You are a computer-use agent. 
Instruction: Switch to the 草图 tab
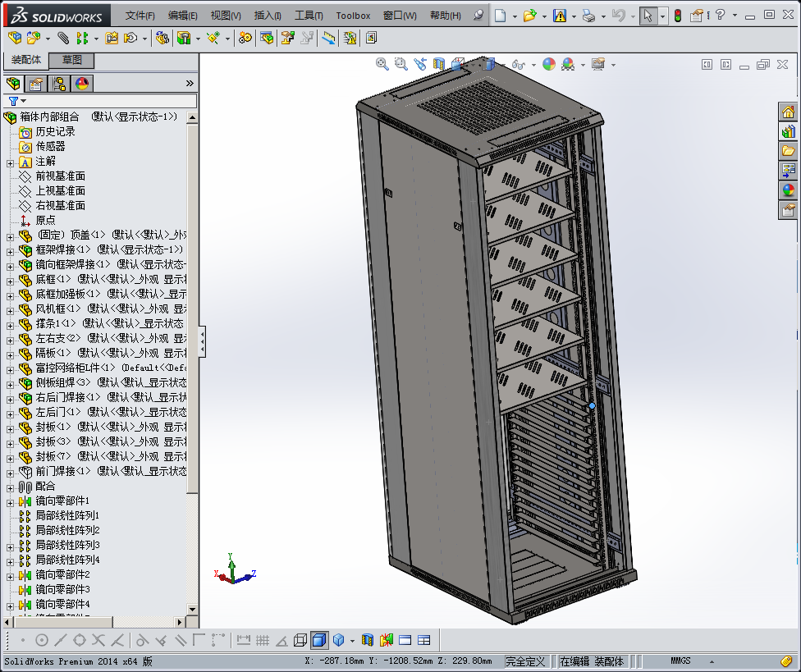(x=72, y=60)
